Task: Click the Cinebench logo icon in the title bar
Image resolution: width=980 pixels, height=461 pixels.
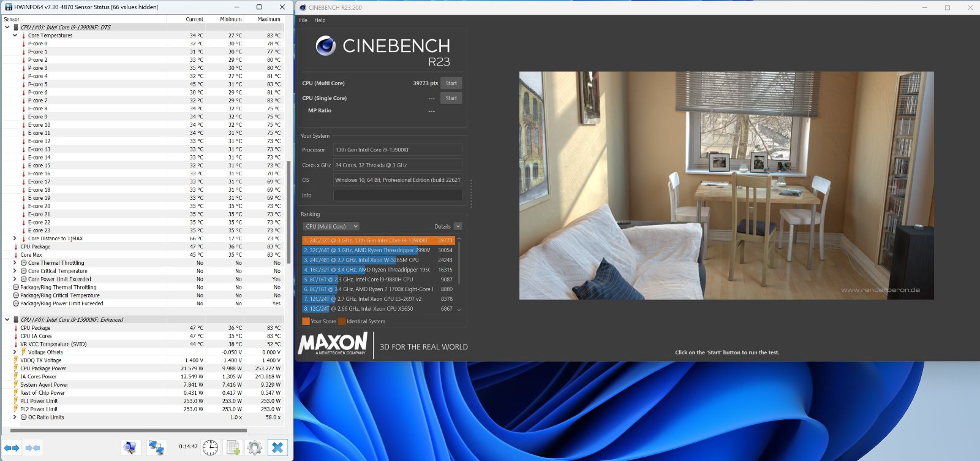Action: point(303,7)
